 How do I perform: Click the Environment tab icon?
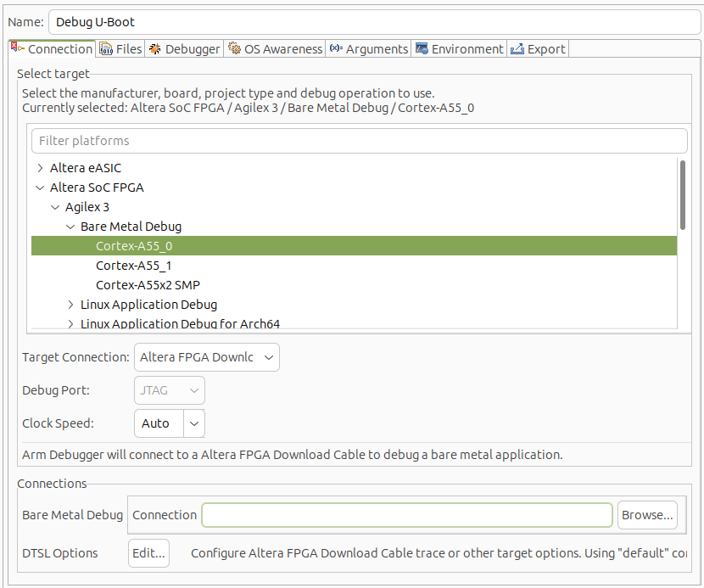point(422,49)
